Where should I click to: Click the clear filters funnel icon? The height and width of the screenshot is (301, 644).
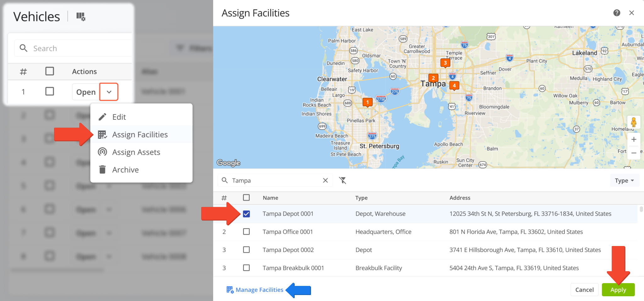click(x=342, y=180)
